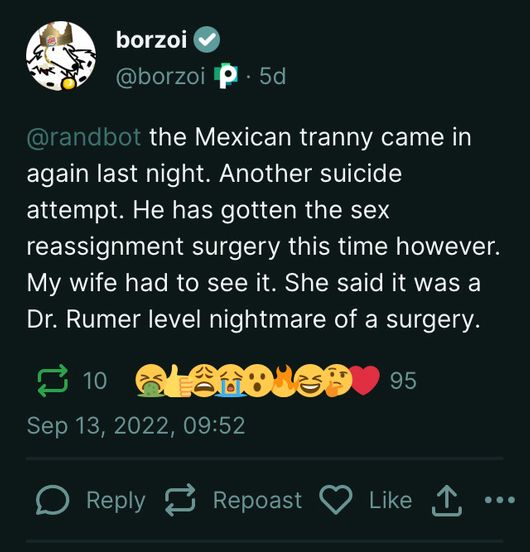Open the Sep 13, 2022 timestamp link
This screenshot has height=552, width=530.
(136, 426)
